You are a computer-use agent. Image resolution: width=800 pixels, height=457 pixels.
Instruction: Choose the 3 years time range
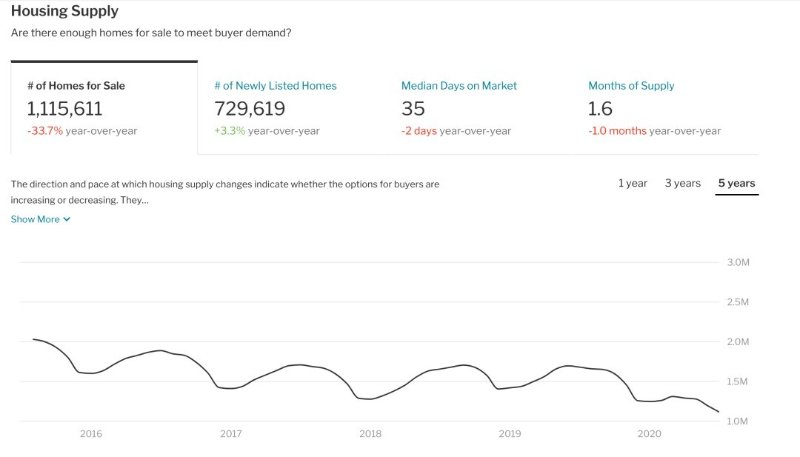(683, 183)
